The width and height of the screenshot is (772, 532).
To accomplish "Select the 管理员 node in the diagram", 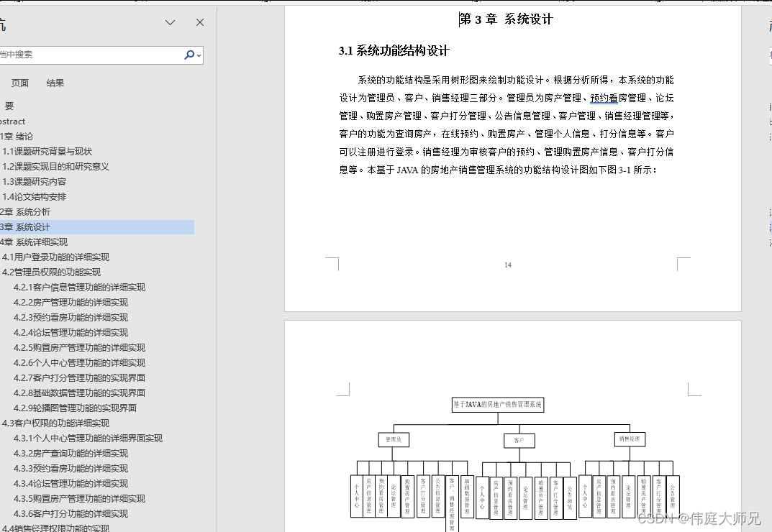I will [x=394, y=439].
